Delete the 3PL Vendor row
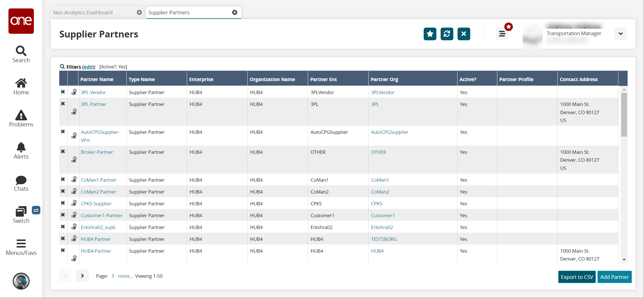The image size is (644, 298). 63,92
